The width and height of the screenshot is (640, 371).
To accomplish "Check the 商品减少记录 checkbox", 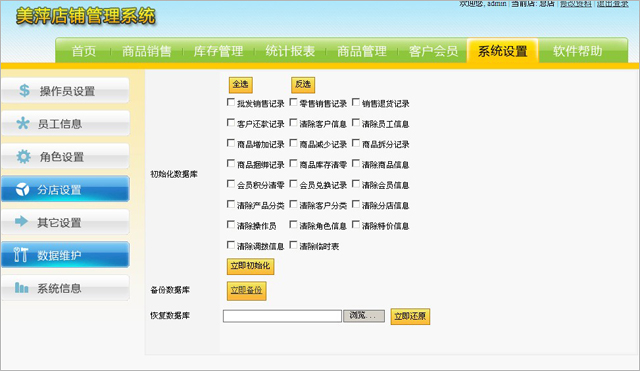I will [x=293, y=143].
